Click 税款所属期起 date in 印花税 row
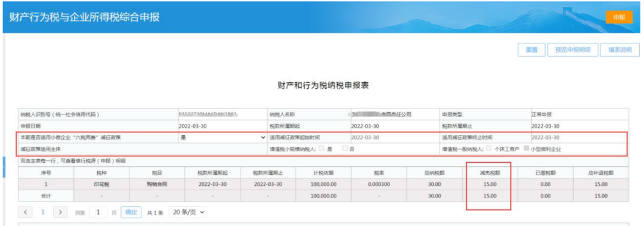Viewport: 644px width, 226px height. pos(212,184)
